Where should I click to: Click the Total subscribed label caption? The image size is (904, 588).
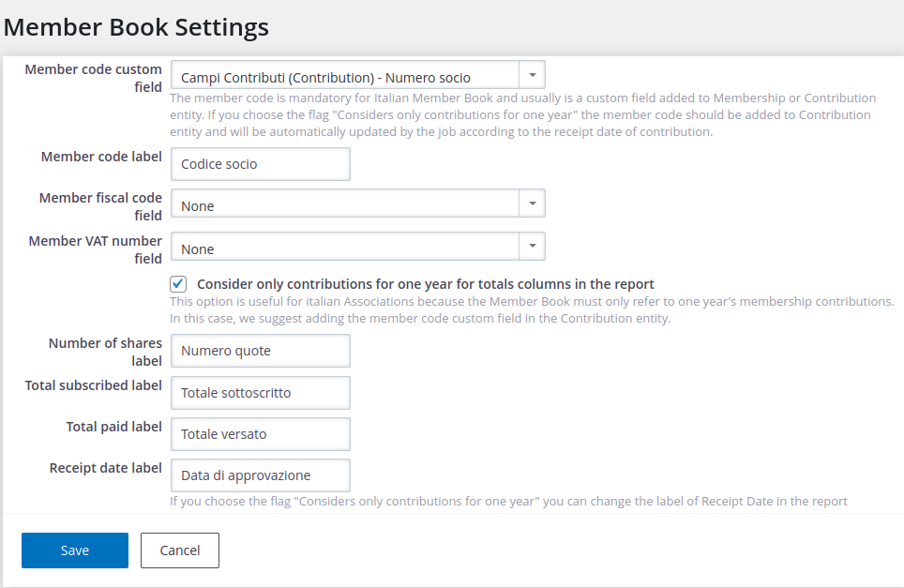(94, 385)
